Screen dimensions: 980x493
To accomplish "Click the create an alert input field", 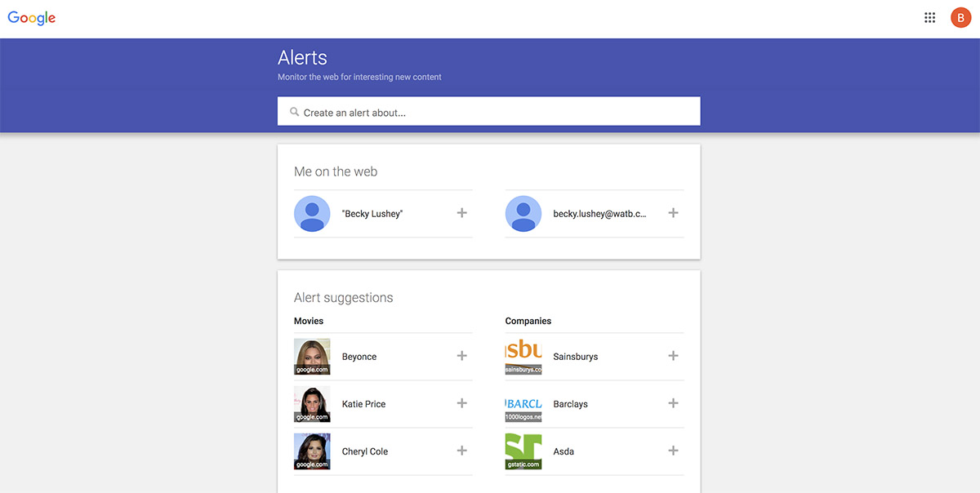I will [x=488, y=111].
